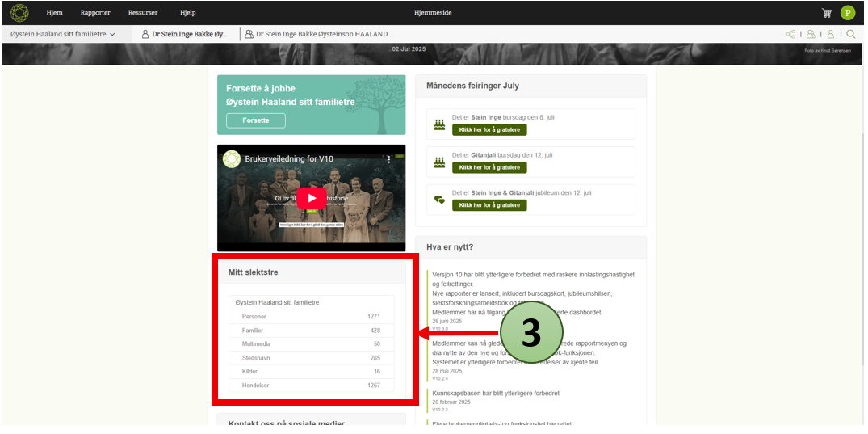Play the Brukerveiledning for V10 video
Screen dimensions: 868x434
(311, 198)
